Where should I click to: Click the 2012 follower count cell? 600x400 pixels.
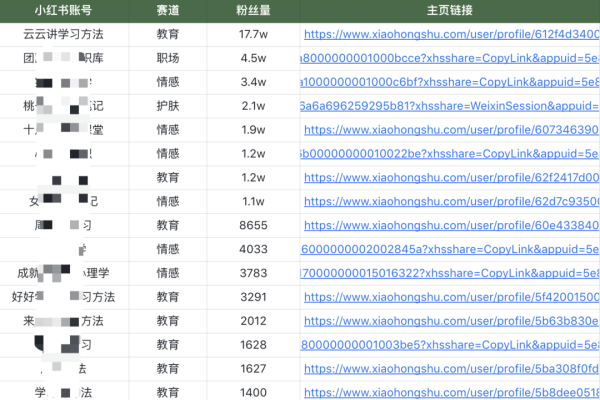[x=253, y=321]
